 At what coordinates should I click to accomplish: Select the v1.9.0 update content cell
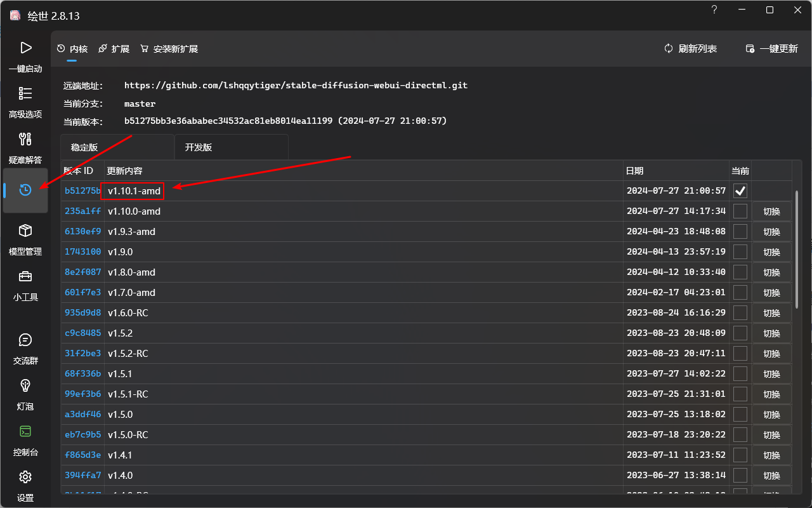(364, 251)
